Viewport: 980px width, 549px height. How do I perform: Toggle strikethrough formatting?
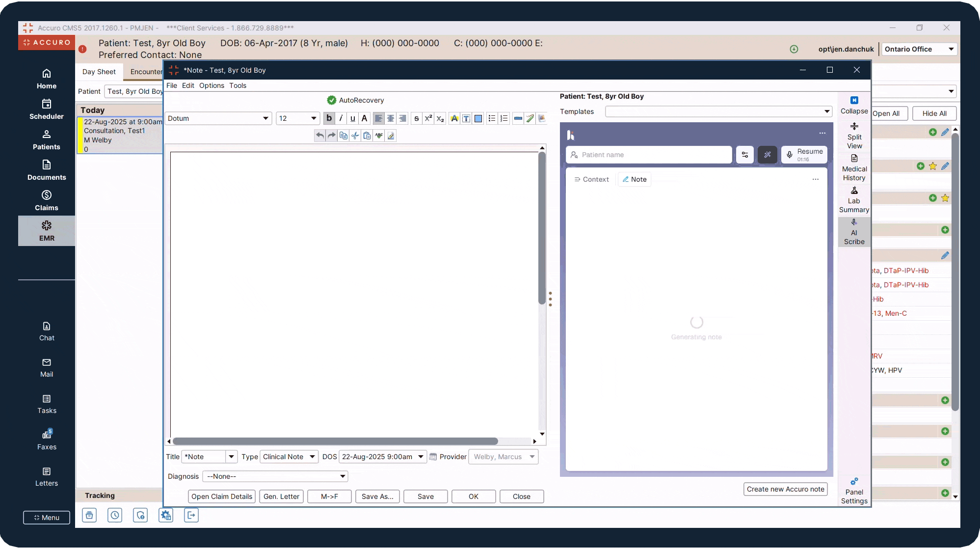click(416, 118)
